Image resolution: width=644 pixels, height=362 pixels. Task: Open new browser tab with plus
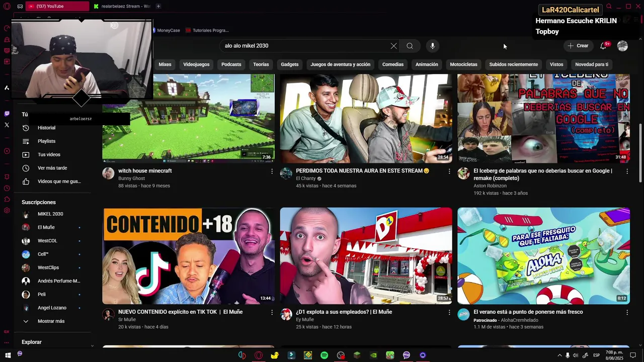pyautogui.click(x=158, y=6)
